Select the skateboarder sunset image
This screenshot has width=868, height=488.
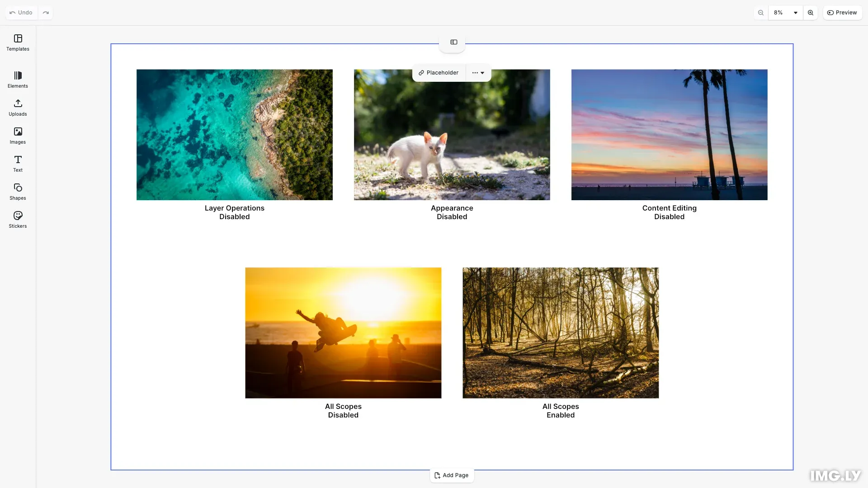tap(343, 333)
